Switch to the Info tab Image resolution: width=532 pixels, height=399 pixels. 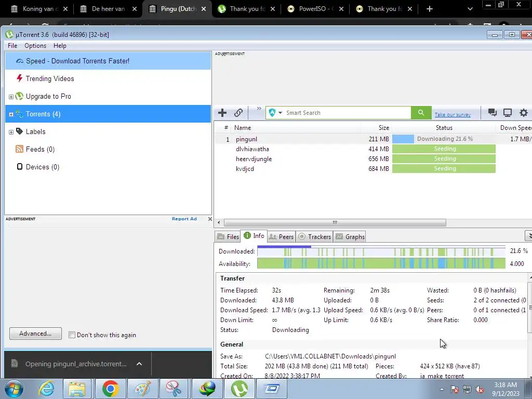tap(254, 236)
